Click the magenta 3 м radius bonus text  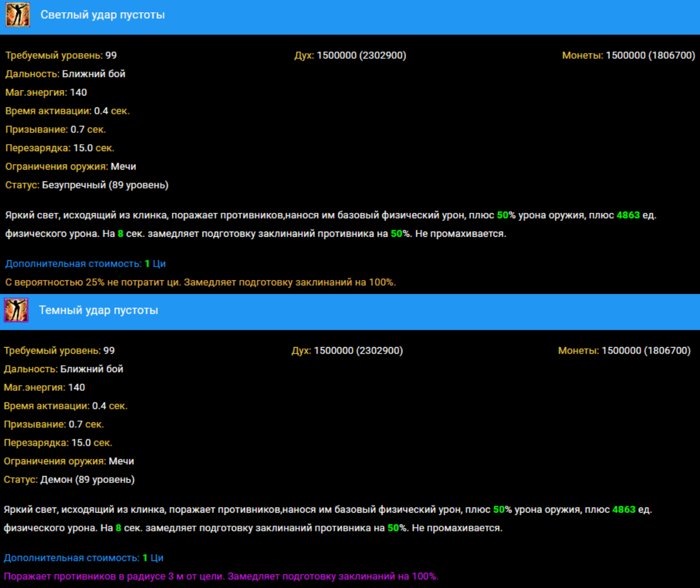point(220,576)
